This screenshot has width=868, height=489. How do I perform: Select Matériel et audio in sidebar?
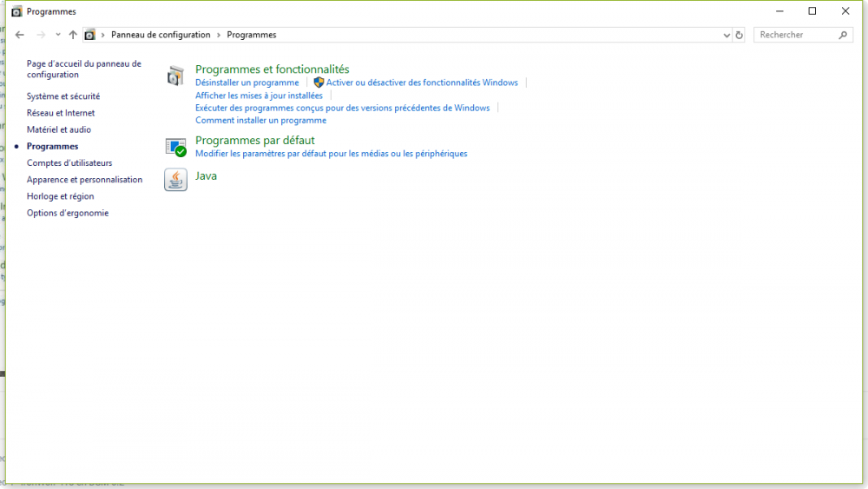pos(59,129)
